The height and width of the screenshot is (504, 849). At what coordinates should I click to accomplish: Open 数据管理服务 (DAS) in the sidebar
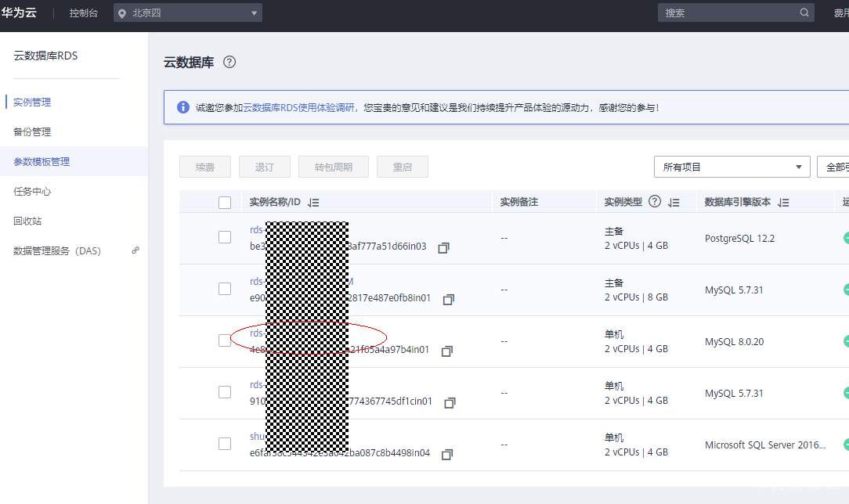[57, 251]
